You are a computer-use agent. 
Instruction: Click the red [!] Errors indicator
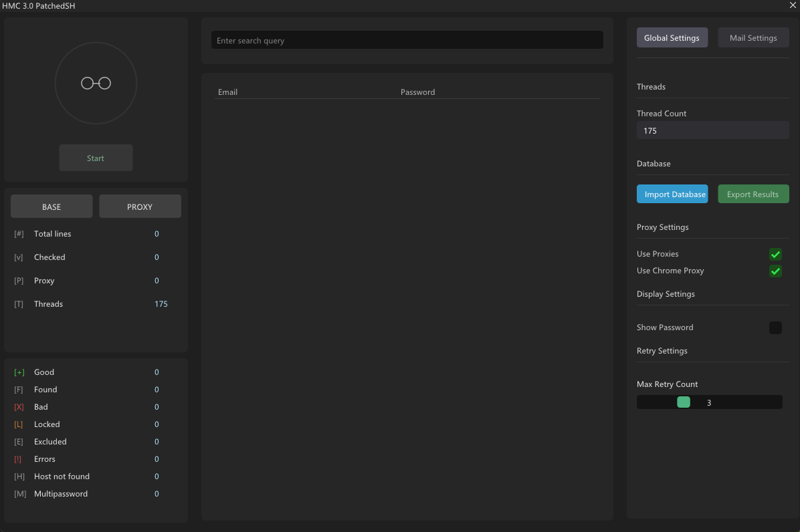[19, 459]
